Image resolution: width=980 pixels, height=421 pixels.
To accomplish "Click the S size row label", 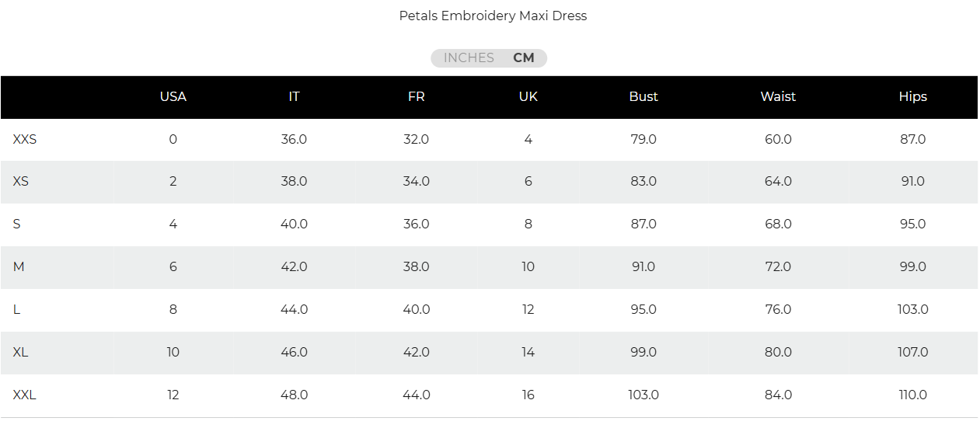I will coord(17,224).
